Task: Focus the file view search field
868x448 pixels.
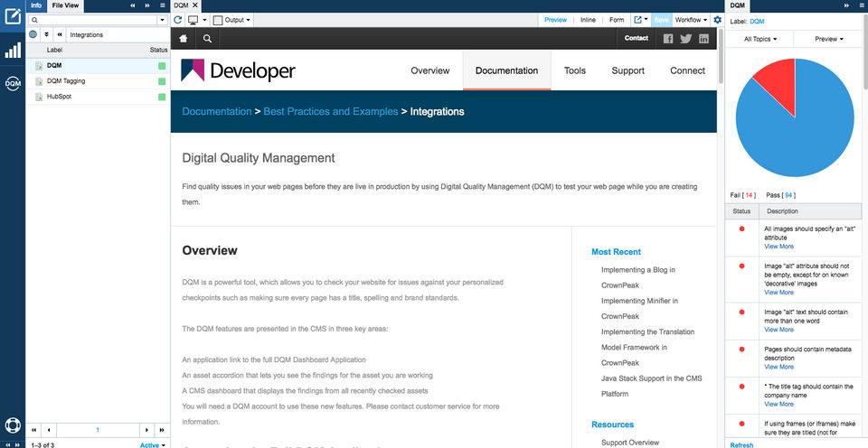Action: click(94, 20)
